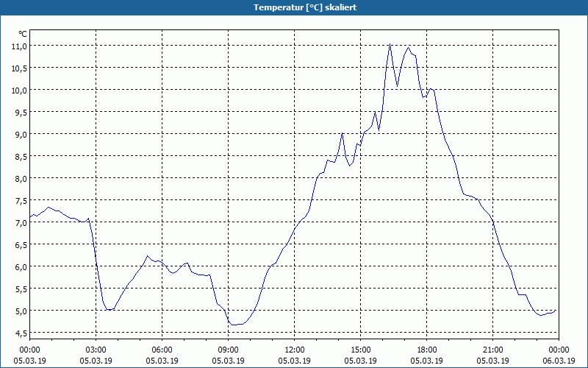The image size is (588, 368).
Task: Click the chart title 'Temperatur [°C] skaliert'
Action: click(305, 7)
